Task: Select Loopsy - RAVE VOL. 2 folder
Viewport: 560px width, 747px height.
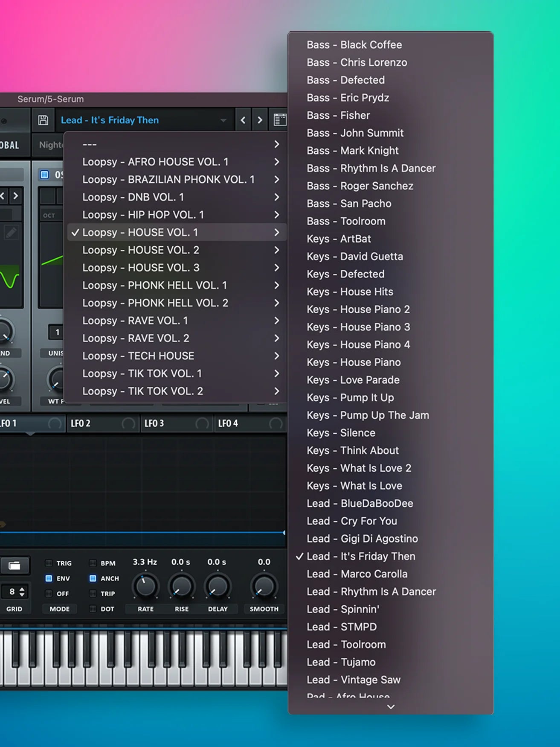Action: point(177,338)
